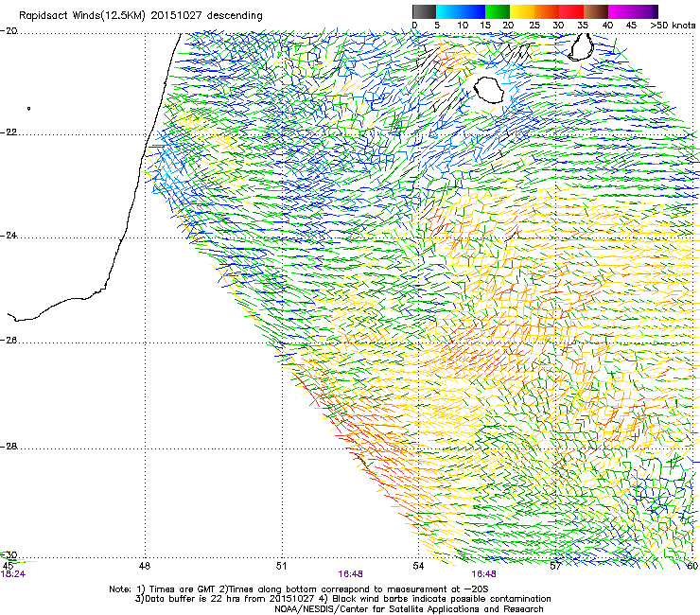Click the '54' longitude axis label

[418, 566]
